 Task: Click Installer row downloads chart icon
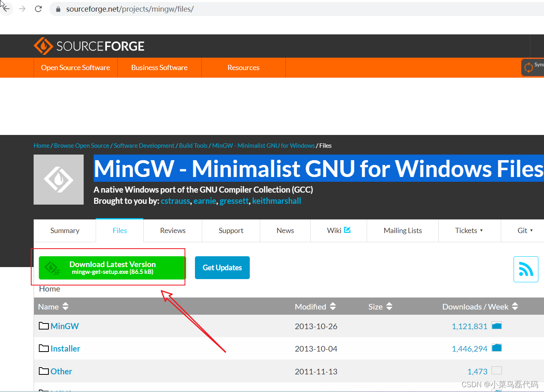tap(497, 348)
